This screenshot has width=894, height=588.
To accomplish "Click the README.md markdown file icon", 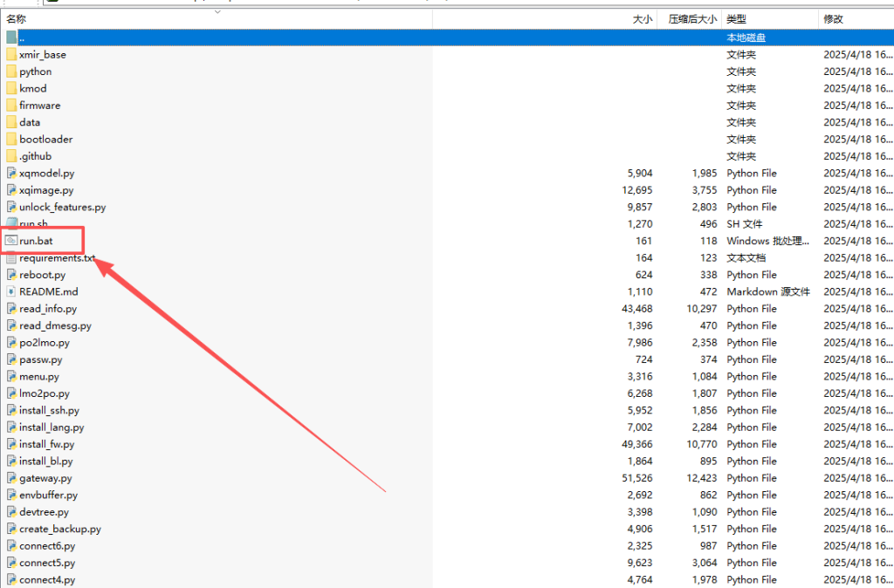I will [11, 291].
